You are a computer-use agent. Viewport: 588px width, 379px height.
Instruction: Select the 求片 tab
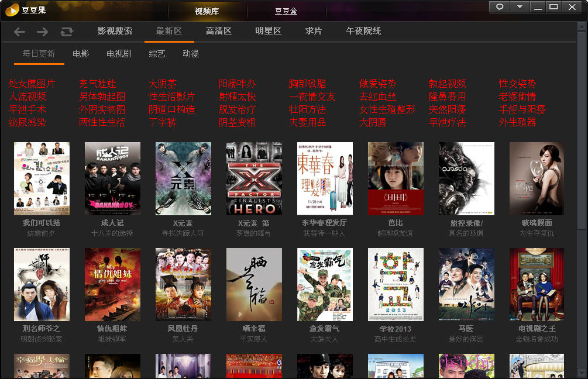[x=314, y=31]
